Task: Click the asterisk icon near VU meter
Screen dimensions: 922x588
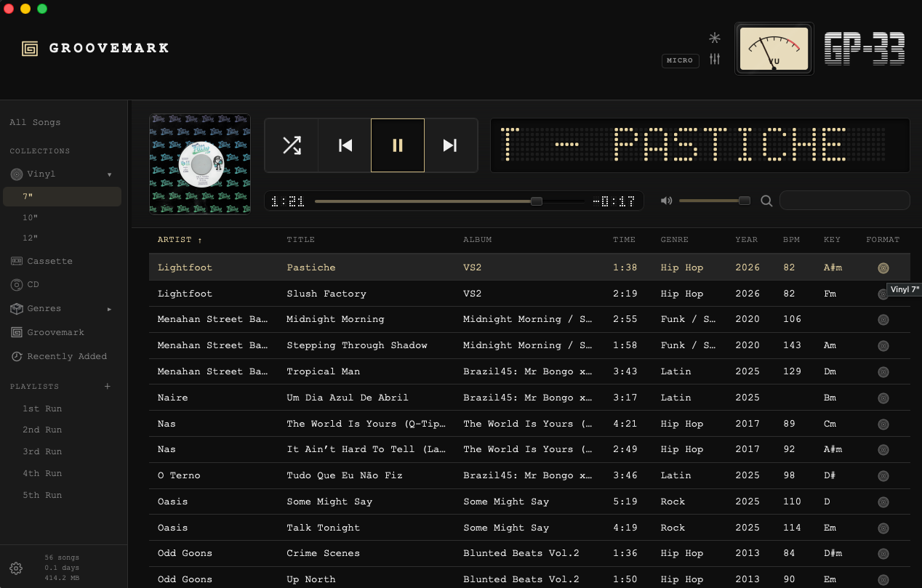Action: pos(715,38)
